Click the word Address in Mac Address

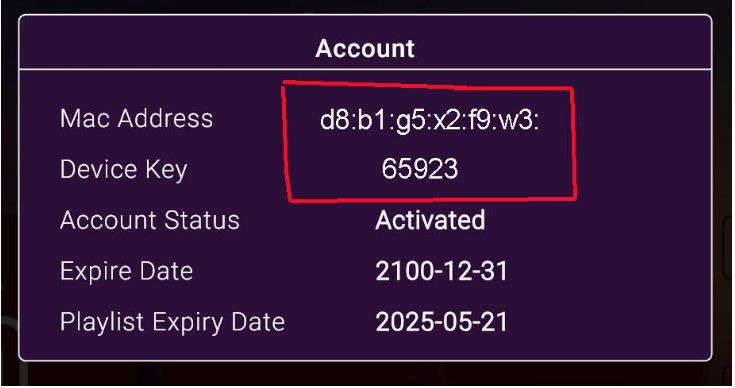(x=165, y=118)
